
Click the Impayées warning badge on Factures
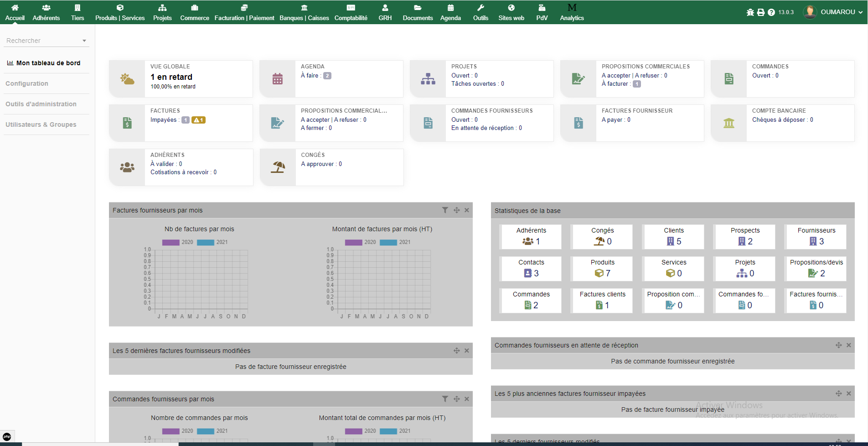198,120
